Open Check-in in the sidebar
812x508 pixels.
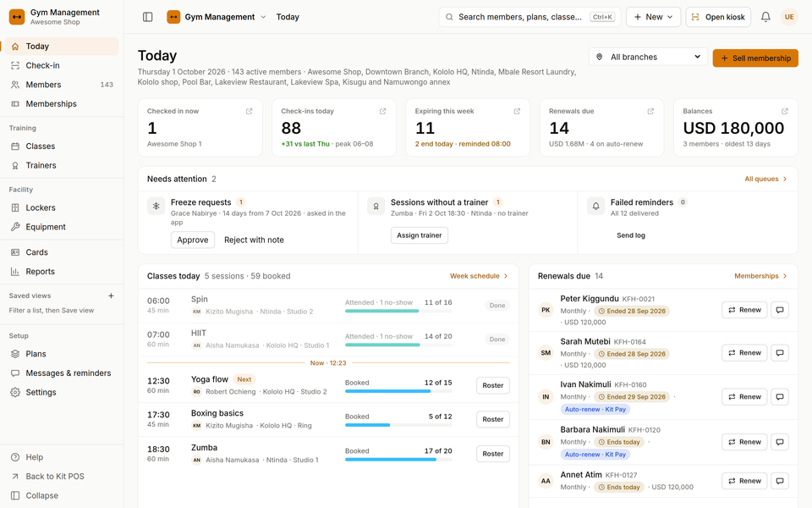(x=62, y=65)
